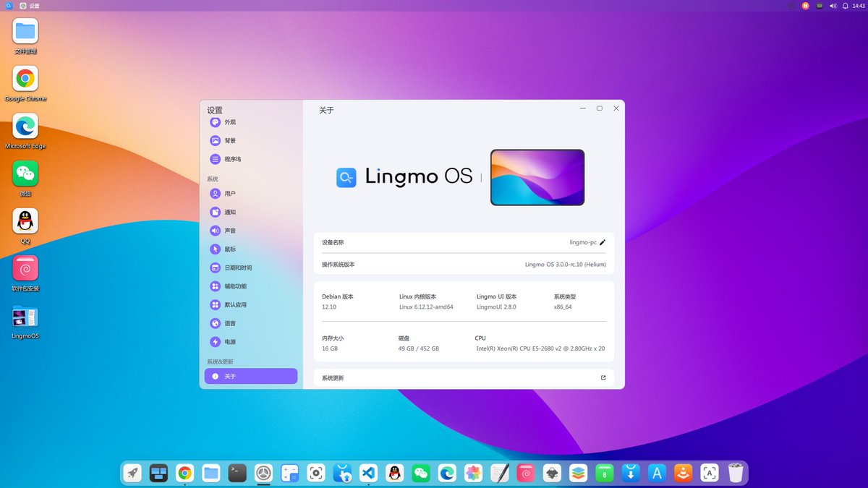Open the launcher rocket icon in dock
This screenshot has width=868, height=488.
(132, 474)
